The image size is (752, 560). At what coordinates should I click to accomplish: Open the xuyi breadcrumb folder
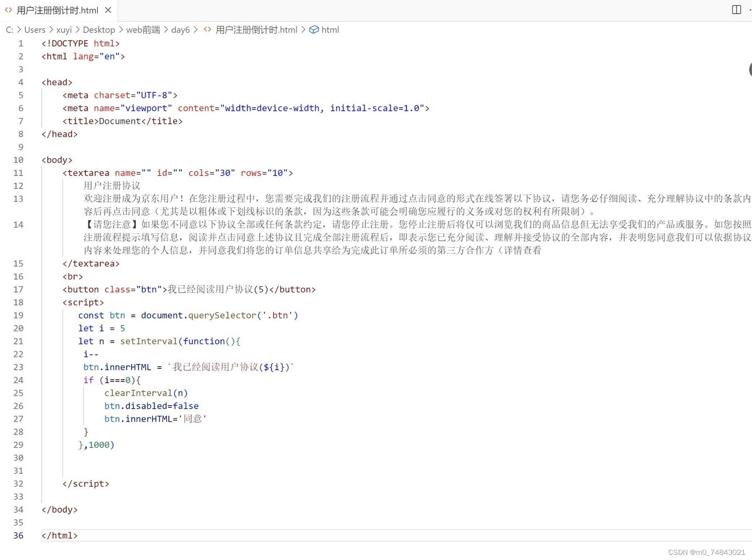(x=64, y=30)
